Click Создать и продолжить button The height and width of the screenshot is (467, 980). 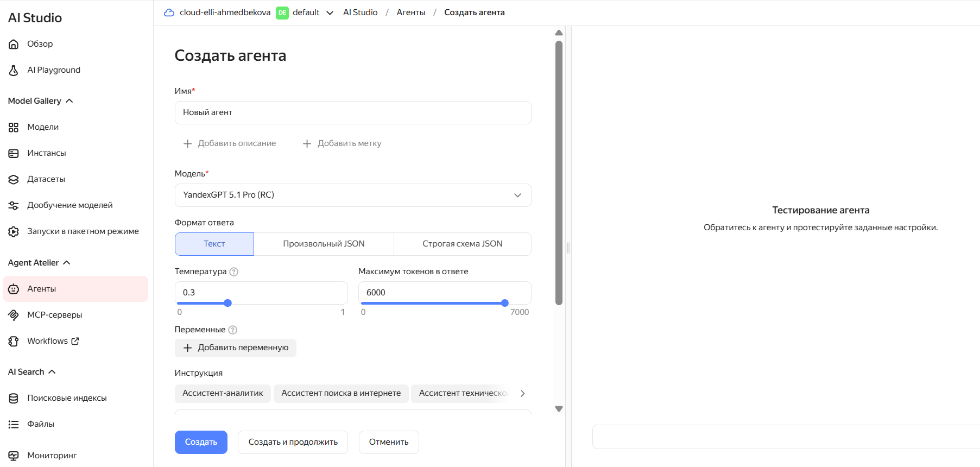point(293,442)
